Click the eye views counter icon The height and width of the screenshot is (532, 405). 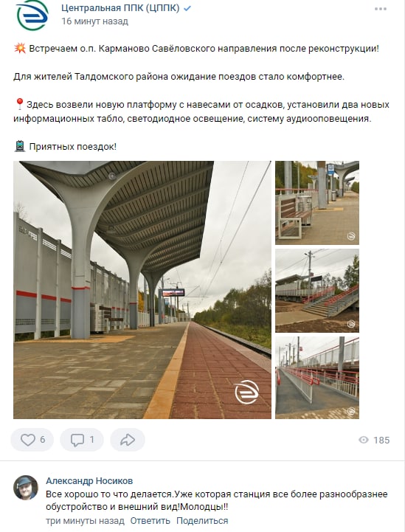pyautogui.click(x=363, y=440)
